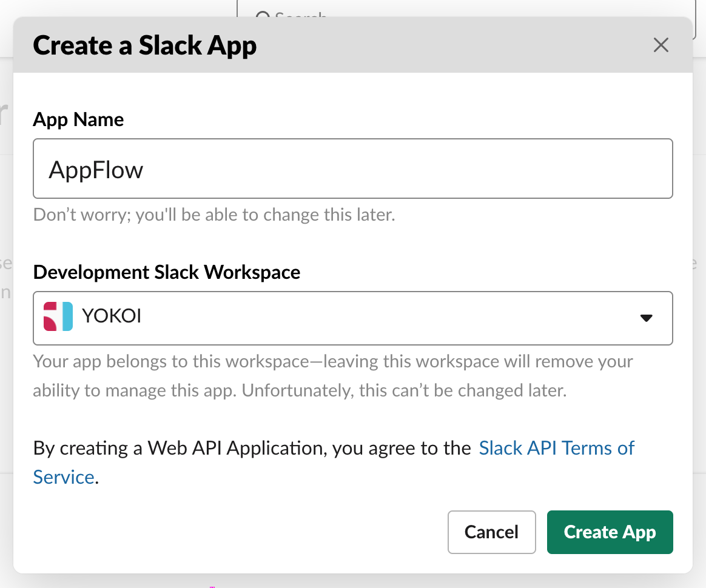The height and width of the screenshot is (588, 706).
Task: Click the YOKOI icon inside the workspace selector
Action: point(57,316)
